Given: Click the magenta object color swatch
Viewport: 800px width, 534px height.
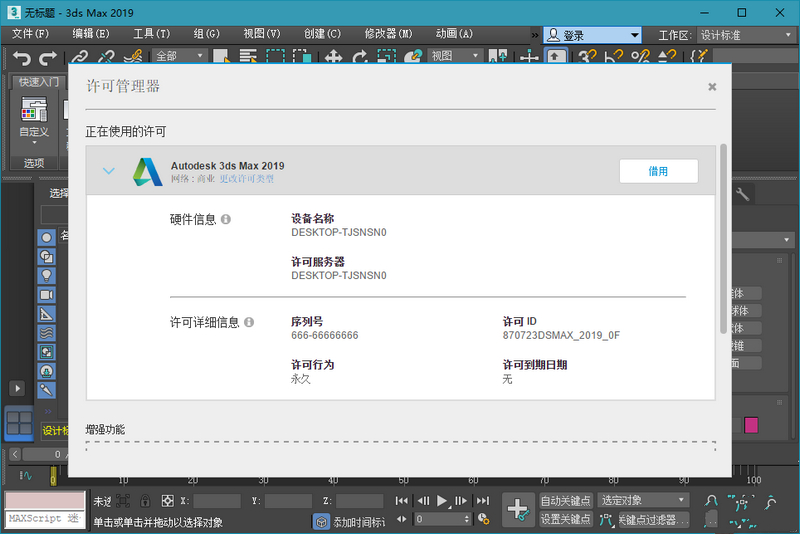Looking at the screenshot, I should coord(751,425).
